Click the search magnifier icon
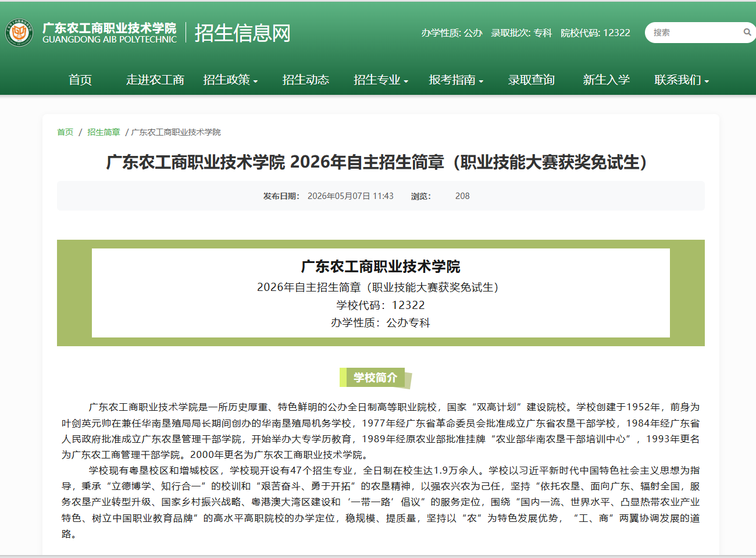Image resolution: width=756 pixels, height=558 pixels. pyautogui.click(x=747, y=33)
